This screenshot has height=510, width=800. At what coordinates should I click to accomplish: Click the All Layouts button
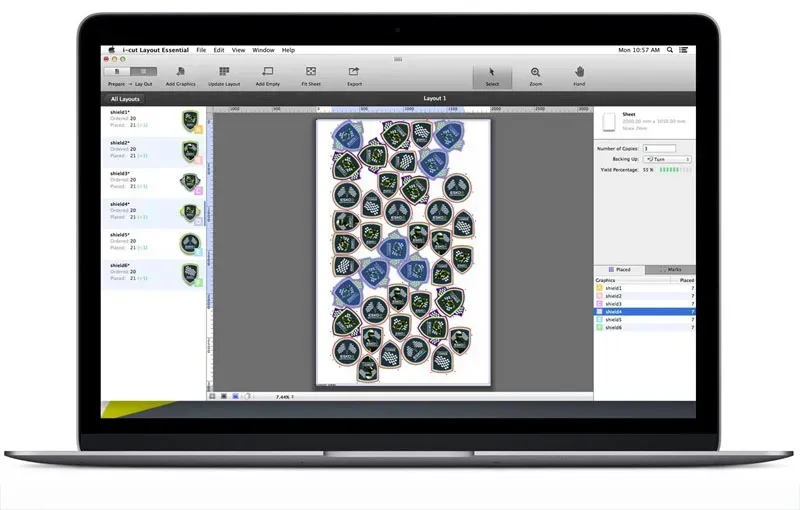[125, 99]
